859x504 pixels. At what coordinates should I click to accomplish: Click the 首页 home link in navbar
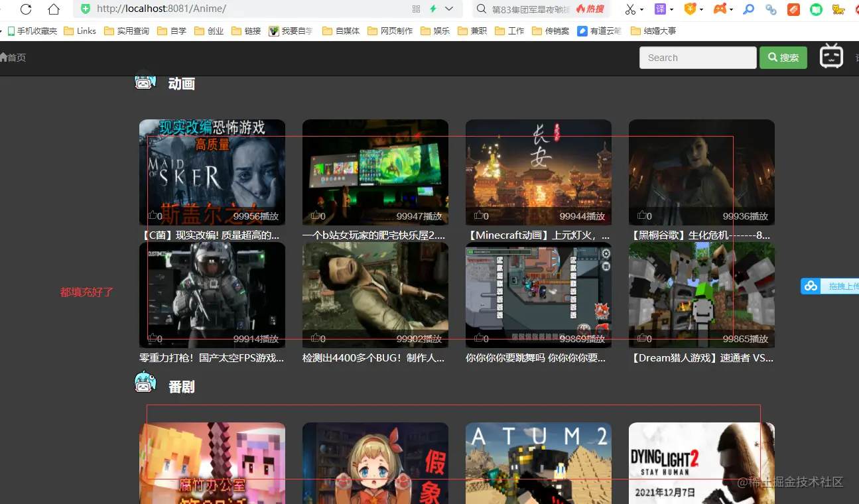(13, 58)
